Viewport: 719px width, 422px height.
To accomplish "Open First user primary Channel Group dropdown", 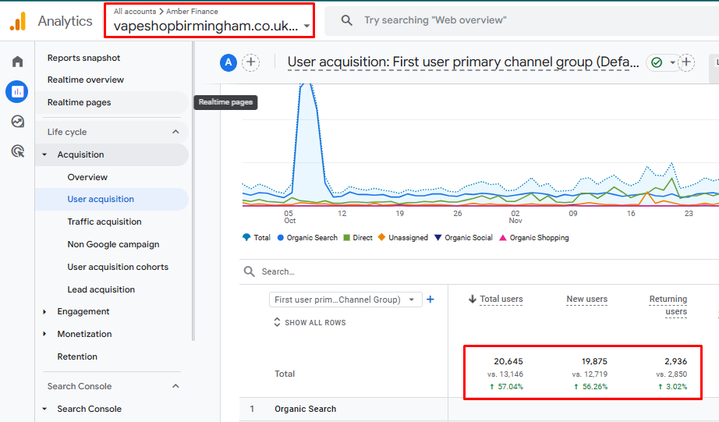I will pyautogui.click(x=346, y=300).
